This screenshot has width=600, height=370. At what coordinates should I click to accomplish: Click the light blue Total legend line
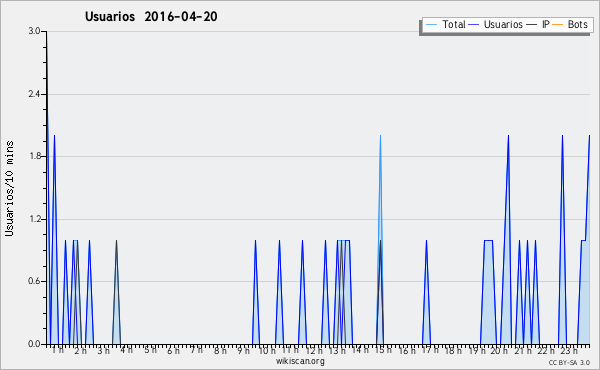pos(431,24)
